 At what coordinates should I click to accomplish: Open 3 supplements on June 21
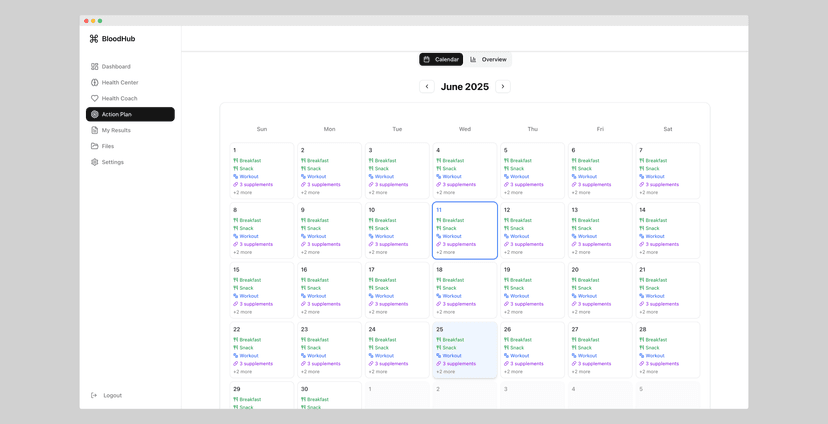point(658,304)
